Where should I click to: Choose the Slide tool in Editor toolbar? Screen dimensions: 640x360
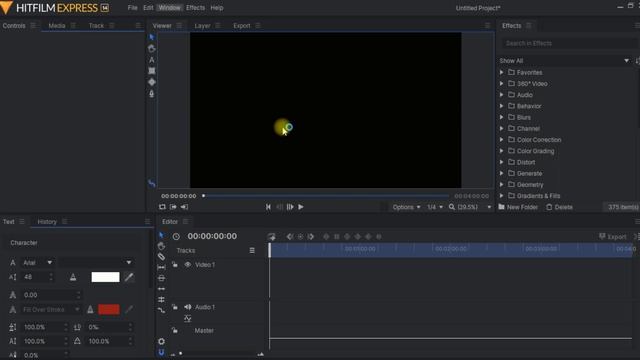coord(161,278)
